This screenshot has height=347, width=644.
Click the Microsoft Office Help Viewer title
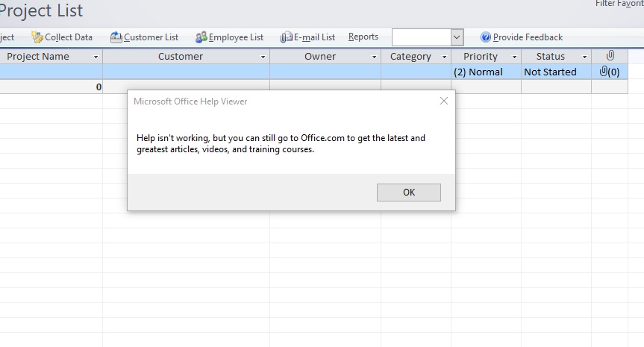click(190, 101)
